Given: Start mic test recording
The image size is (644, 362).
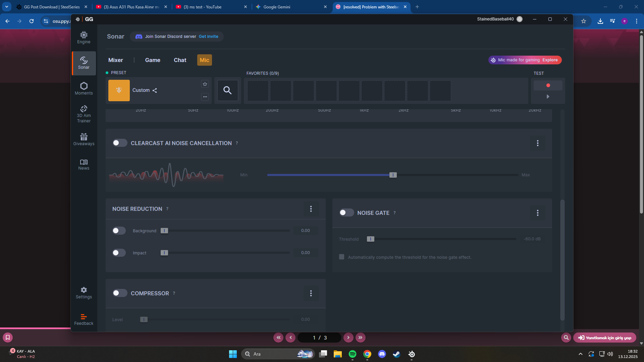Looking at the screenshot, I should [x=548, y=85].
